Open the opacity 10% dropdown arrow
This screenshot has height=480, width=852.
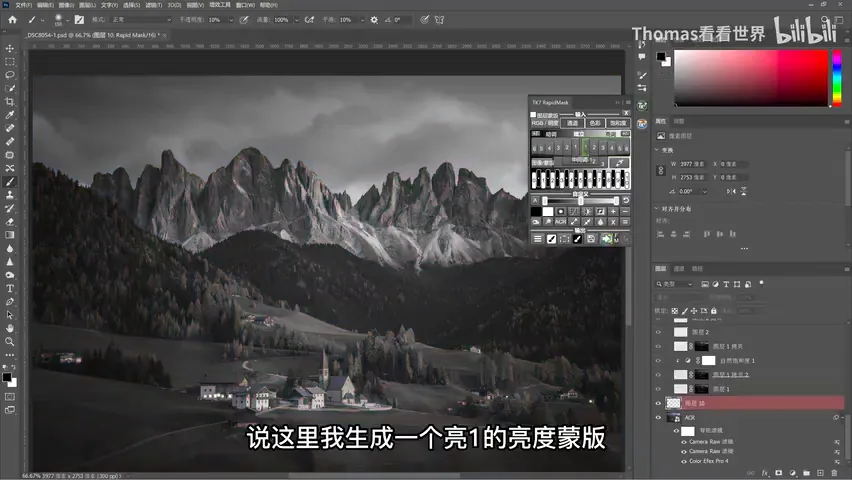click(x=231, y=20)
